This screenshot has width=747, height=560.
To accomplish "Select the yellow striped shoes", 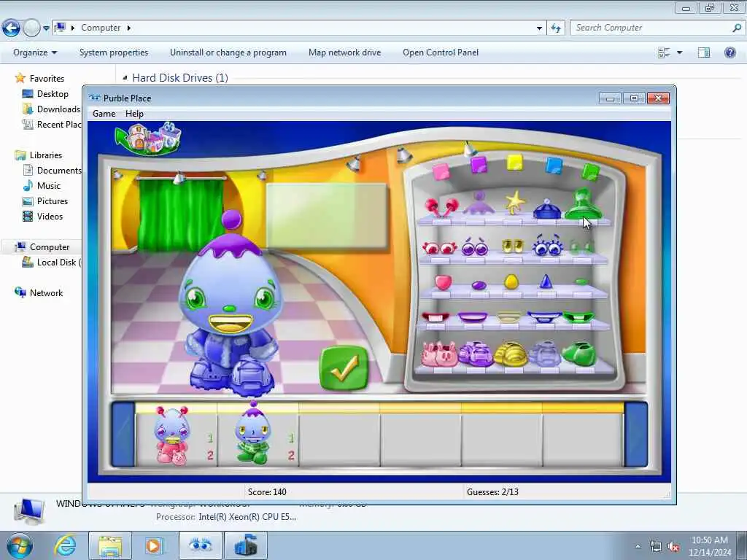I will pyautogui.click(x=511, y=355).
